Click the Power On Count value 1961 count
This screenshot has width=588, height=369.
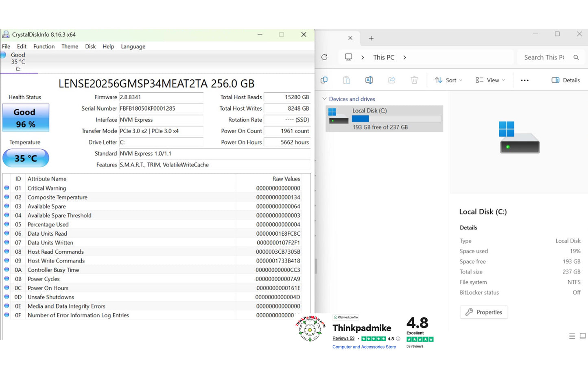click(x=287, y=131)
